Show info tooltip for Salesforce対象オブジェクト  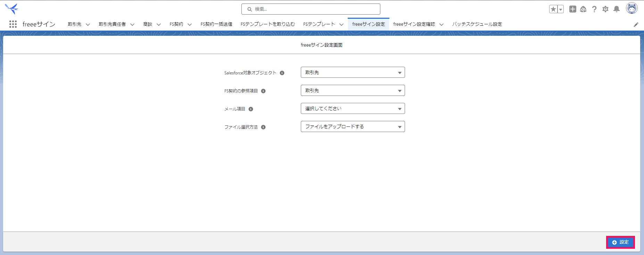(282, 73)
